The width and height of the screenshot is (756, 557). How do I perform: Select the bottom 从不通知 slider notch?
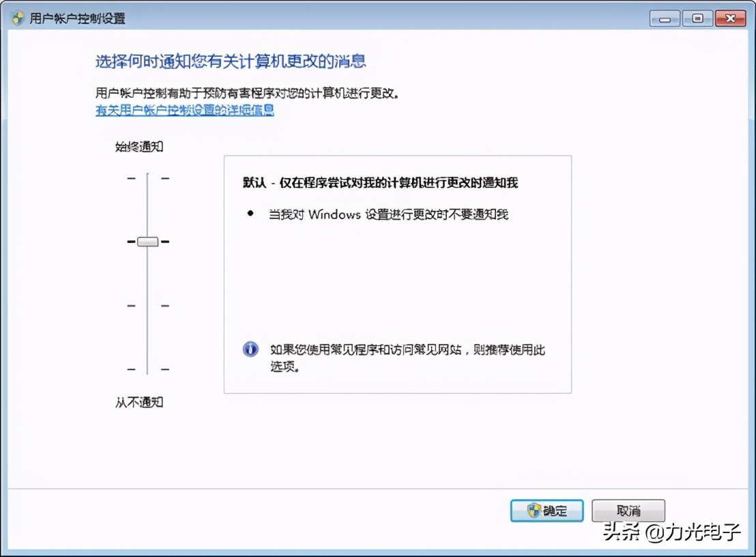[x=147, y=369]
